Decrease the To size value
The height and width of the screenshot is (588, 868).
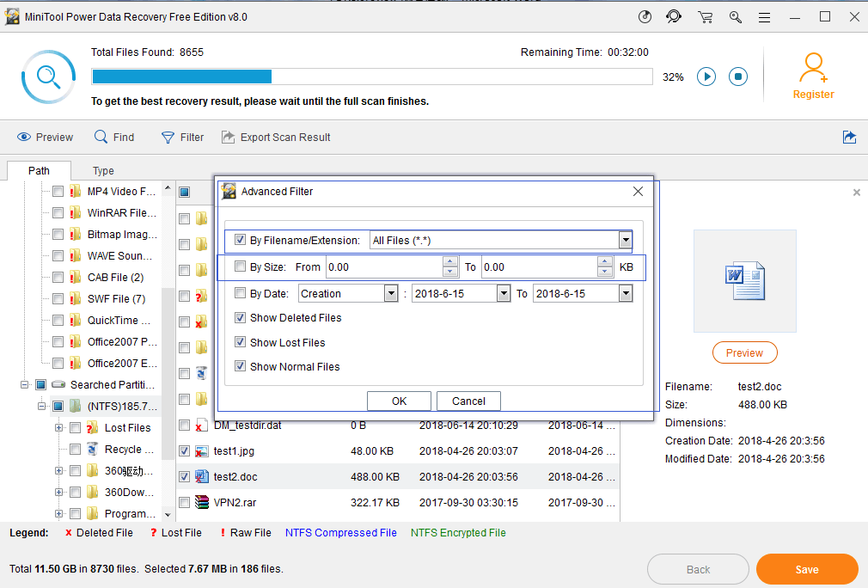(604, 272)
